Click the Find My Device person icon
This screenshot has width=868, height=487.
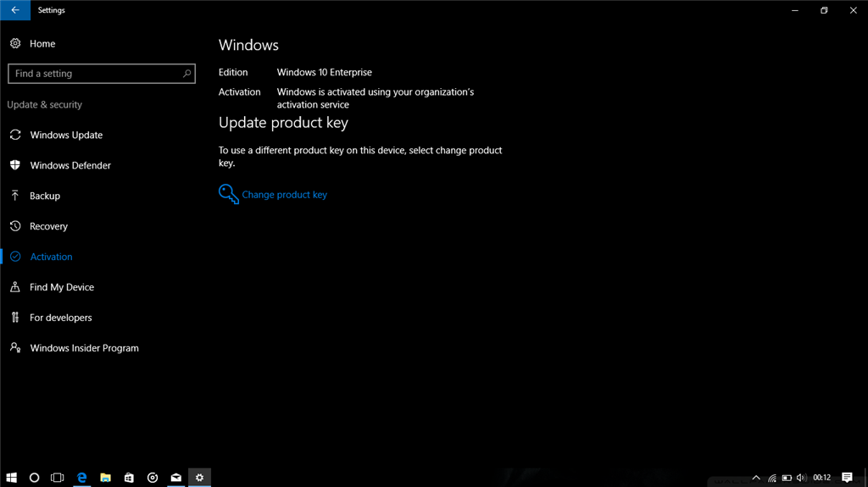click(x=15, y=286)
